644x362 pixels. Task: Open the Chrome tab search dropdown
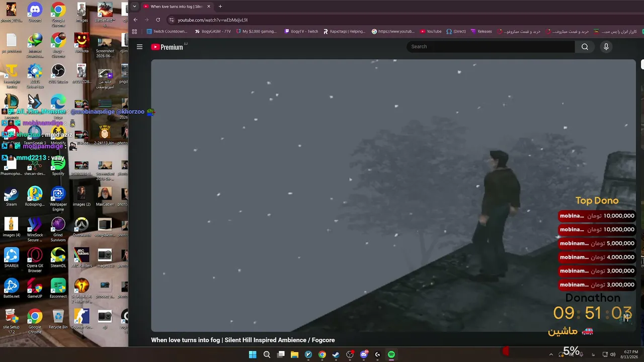click(134, 7)
